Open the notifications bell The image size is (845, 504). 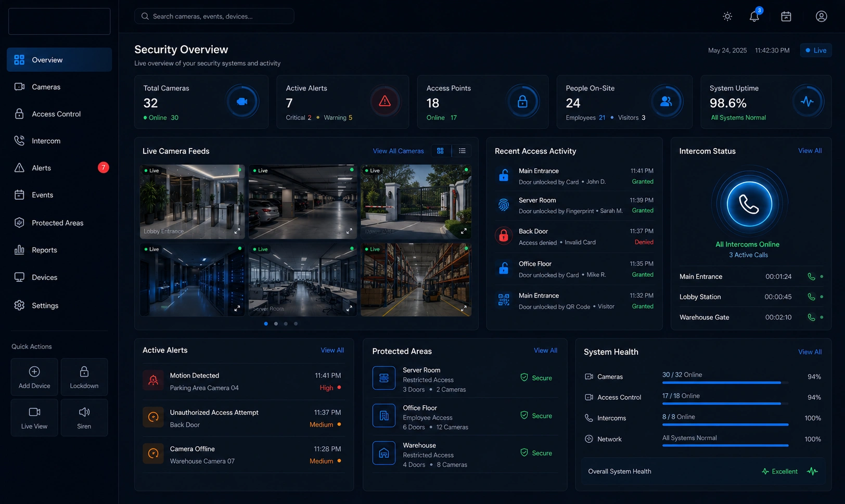754,16
